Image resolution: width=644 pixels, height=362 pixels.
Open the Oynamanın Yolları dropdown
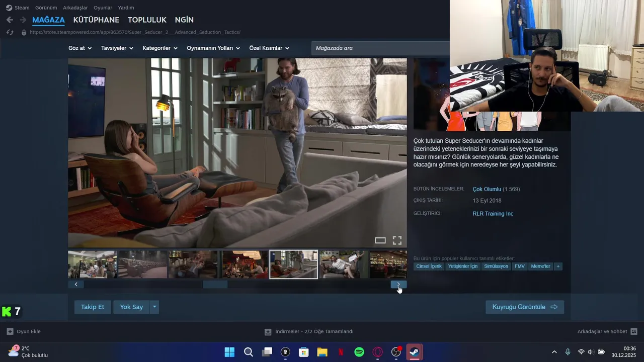pyautogui.click(x=213, y=48)
